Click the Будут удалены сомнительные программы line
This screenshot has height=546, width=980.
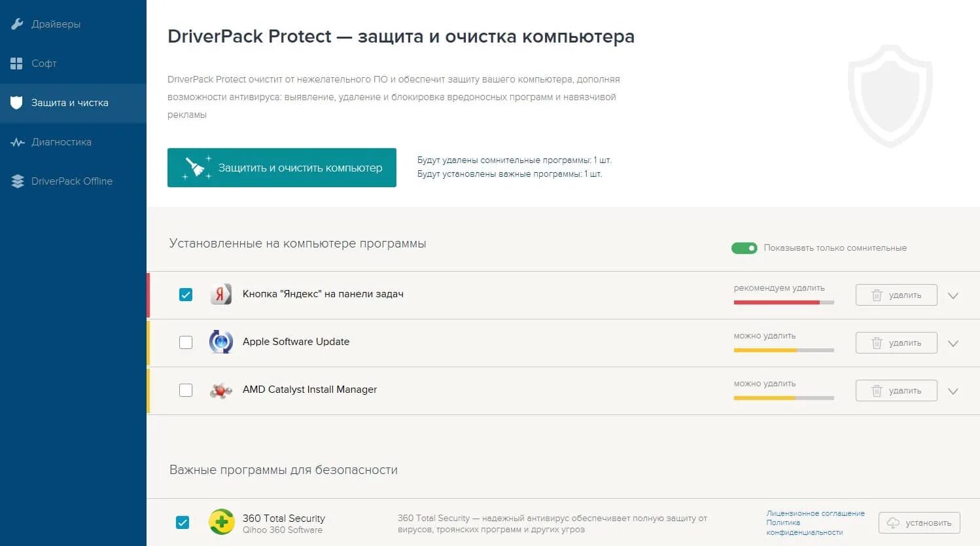click(514, 160)
